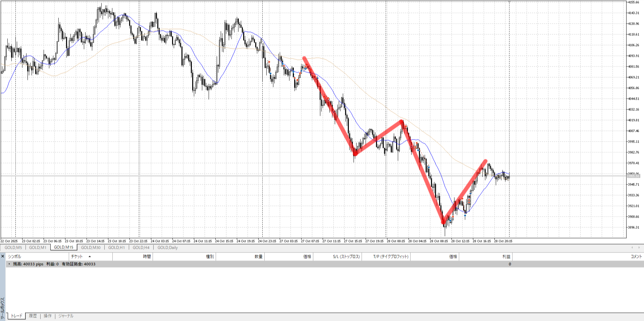The image size is (644, 321).
Task: Click the right chart-tab scroll arrow
Action: (x=639, y=248)
